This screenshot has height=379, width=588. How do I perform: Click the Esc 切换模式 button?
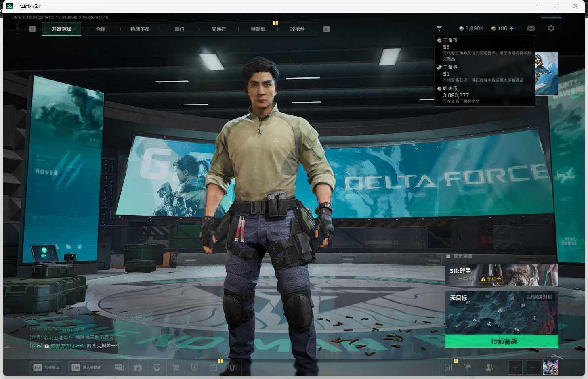pyautogui.click(x=46, y=367)
